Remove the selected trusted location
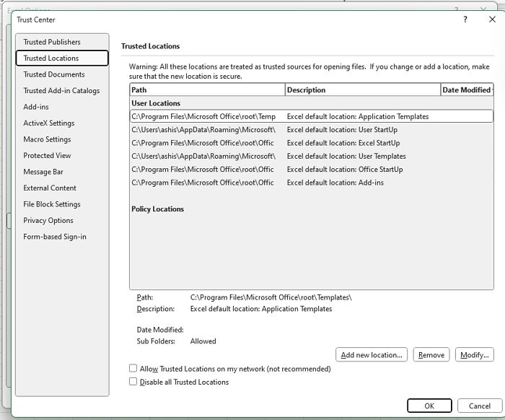 point(431,354)
